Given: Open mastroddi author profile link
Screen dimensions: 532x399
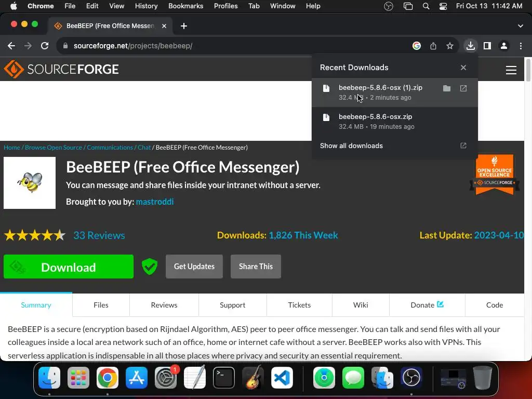Looking at the screenshot, I should click(155, 202).
